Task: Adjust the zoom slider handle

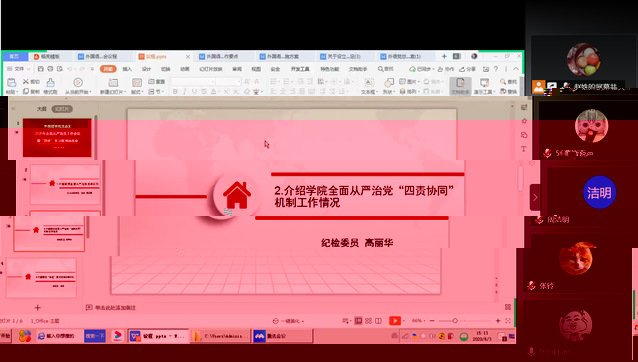Action: point(455,321)
